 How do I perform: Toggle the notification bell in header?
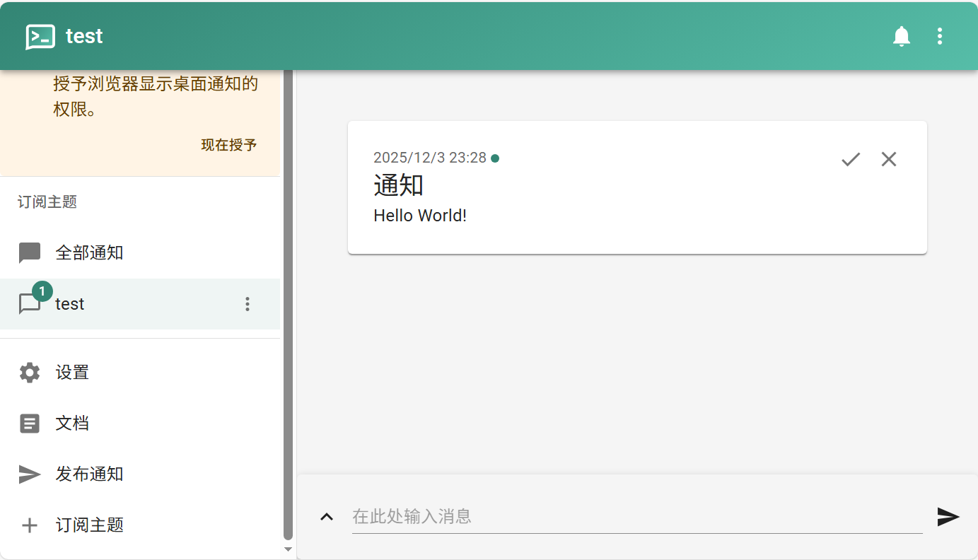pos(901,37)
